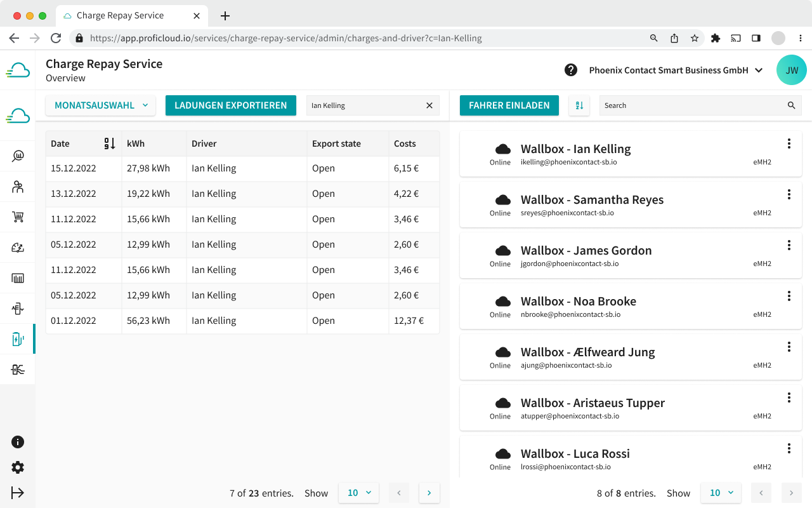Open the Charge Repay Service wallbox icon
The height and width of the screenshot is (508, 812).
(18, 338)
